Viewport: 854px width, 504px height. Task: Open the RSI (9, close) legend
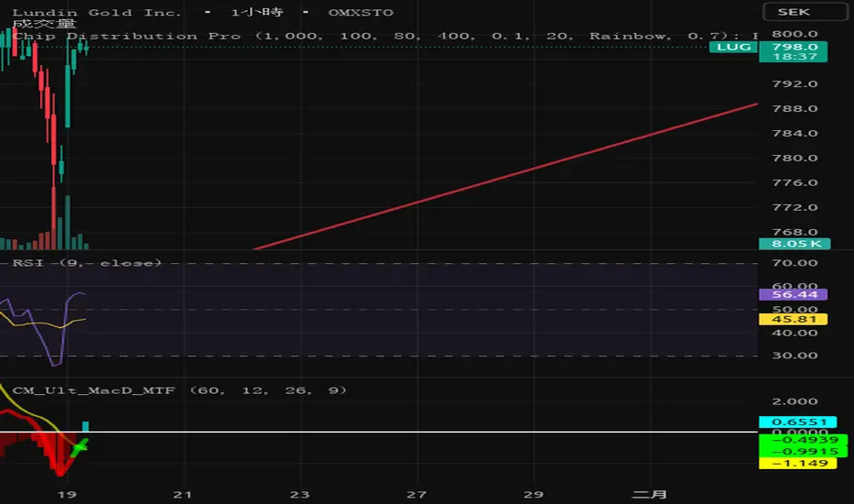[x=87, y=263]
